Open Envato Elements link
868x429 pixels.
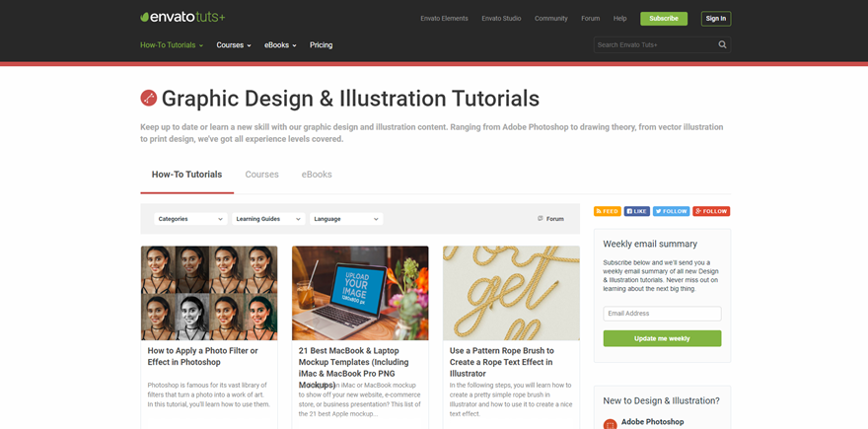click(444, 19)
